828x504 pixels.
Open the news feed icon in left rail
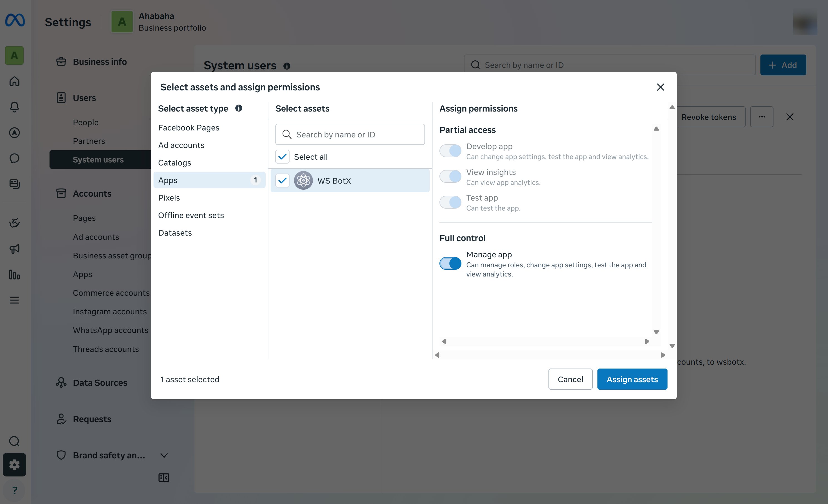pos(14,184)
